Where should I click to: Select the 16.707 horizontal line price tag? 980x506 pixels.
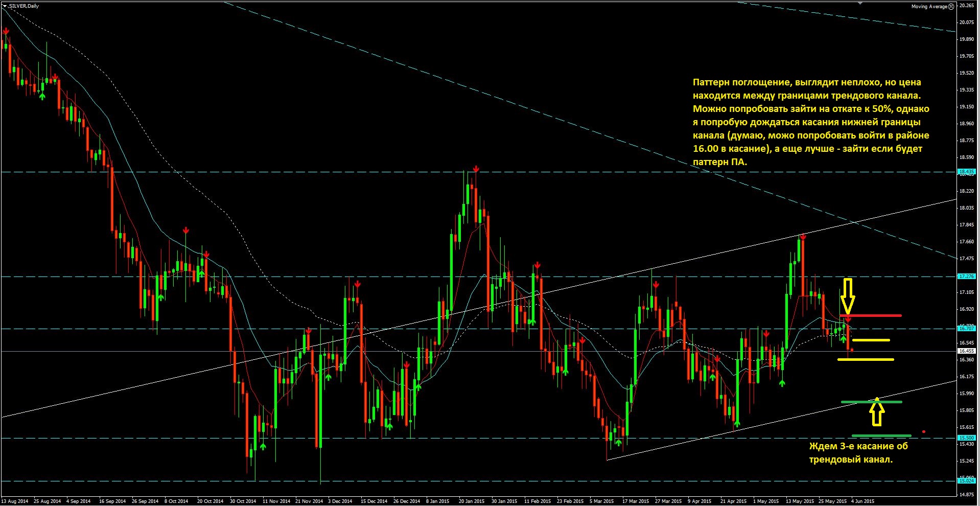(x=967, y=329)
